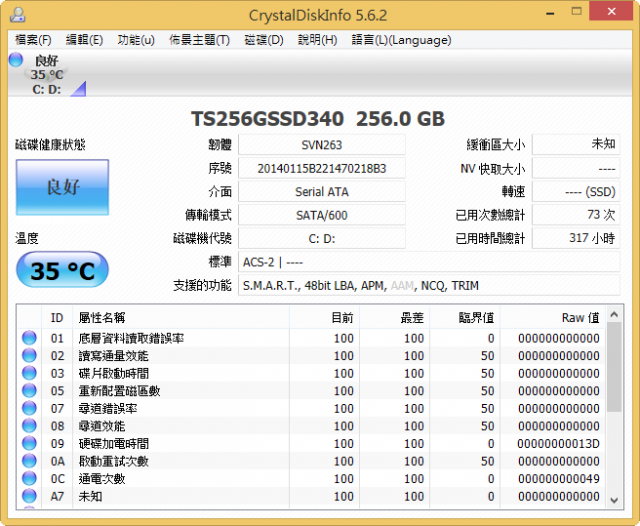The height and width of the screenshot is (526, 640).
Task: Click buffer size field 未知
Action: pos(576,144)
